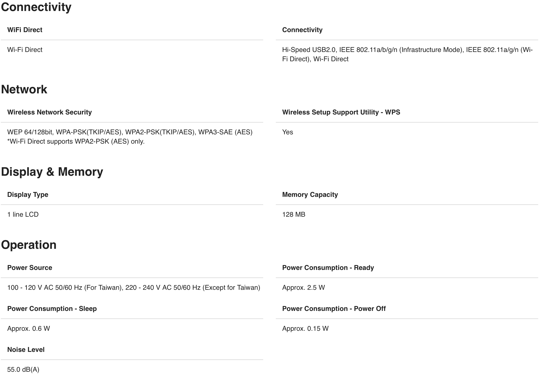Image resolution: width=539 pixels, height=392 pixels.
Task: Select the Memory Capacity label
Action: (x=310, y=195)
